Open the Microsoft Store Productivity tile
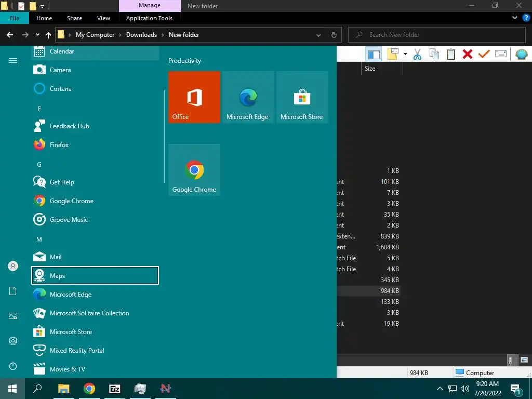The width and height of the screenshot is (532, 399). (x=302, y=97)
